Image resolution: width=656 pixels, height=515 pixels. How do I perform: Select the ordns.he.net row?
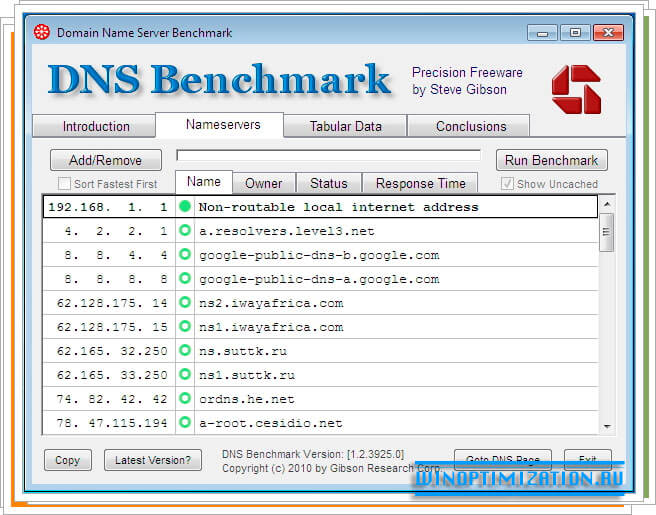320,398
